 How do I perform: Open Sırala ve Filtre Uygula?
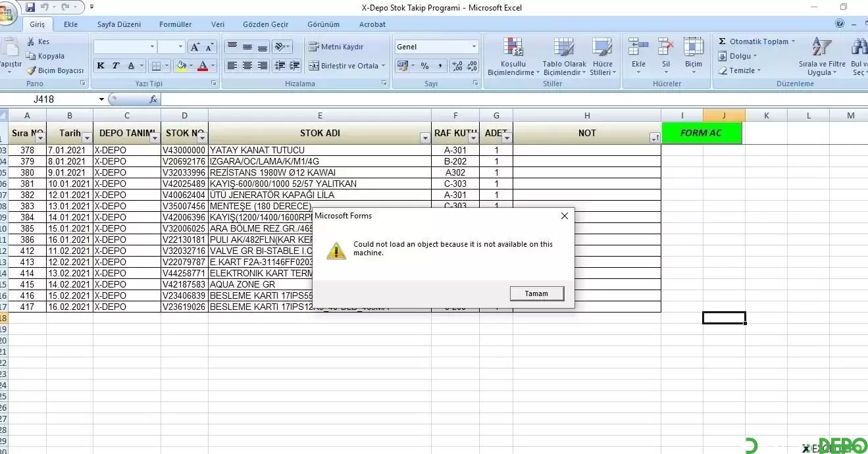(x=821, y=56)
